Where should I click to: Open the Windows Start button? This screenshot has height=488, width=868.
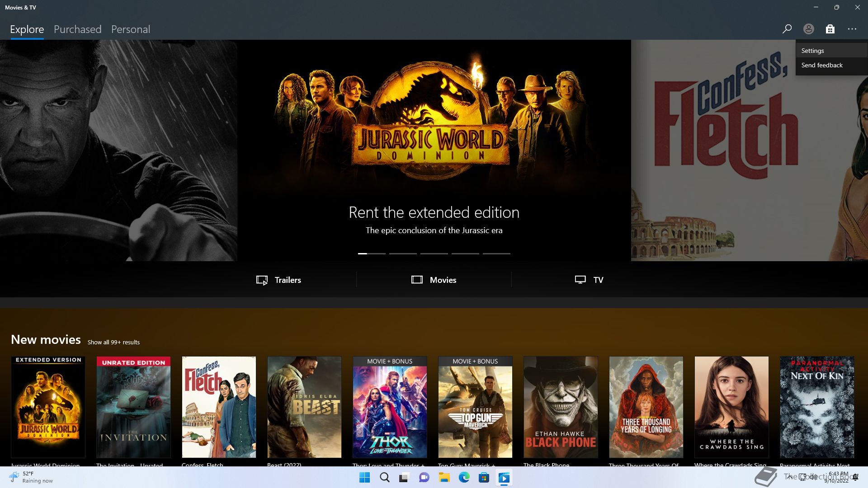point(364,478)
